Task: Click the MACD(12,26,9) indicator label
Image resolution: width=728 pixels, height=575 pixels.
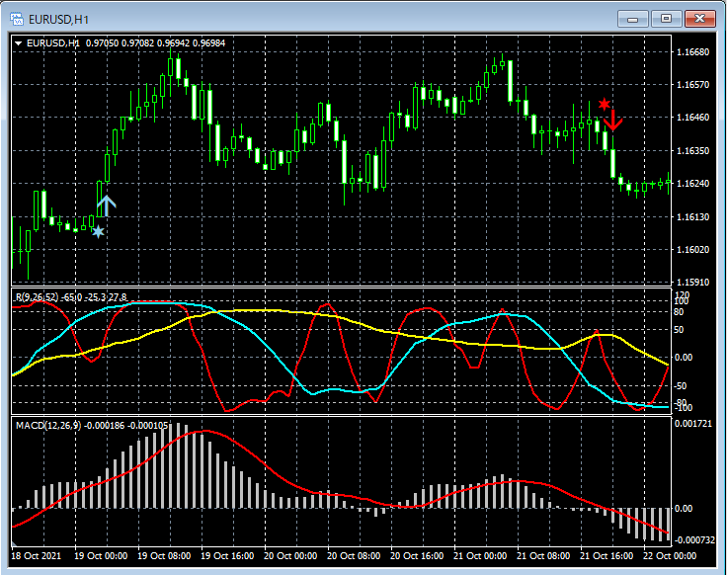Action: click(50, 424)
